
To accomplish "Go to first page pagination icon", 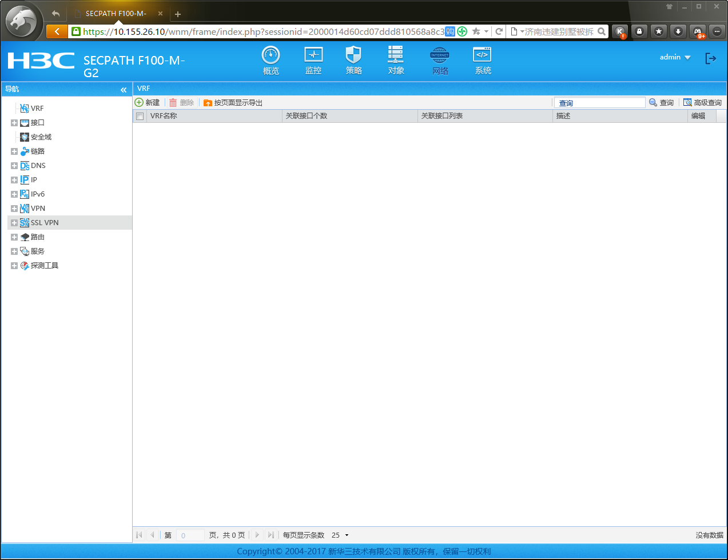I will 139,535.
